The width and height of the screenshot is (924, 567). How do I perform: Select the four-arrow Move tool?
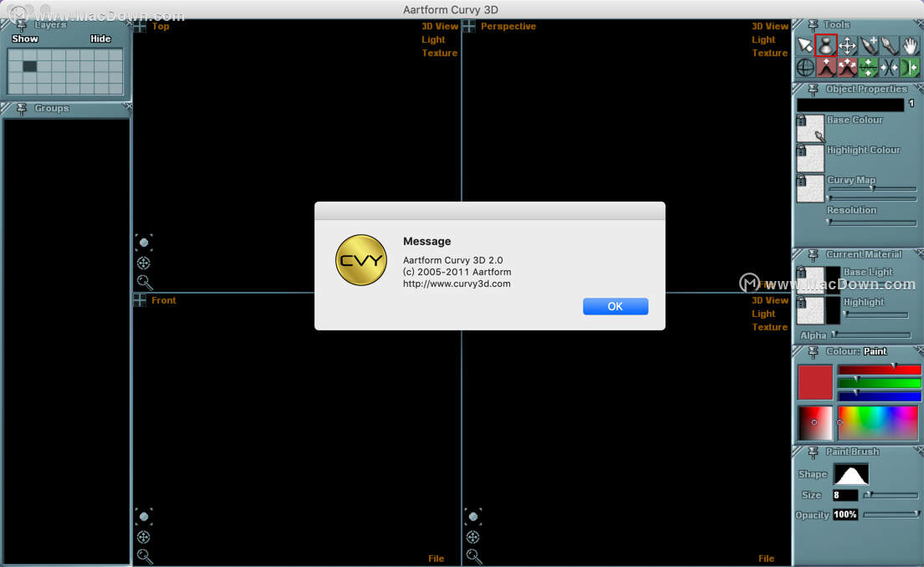[847, 45]
